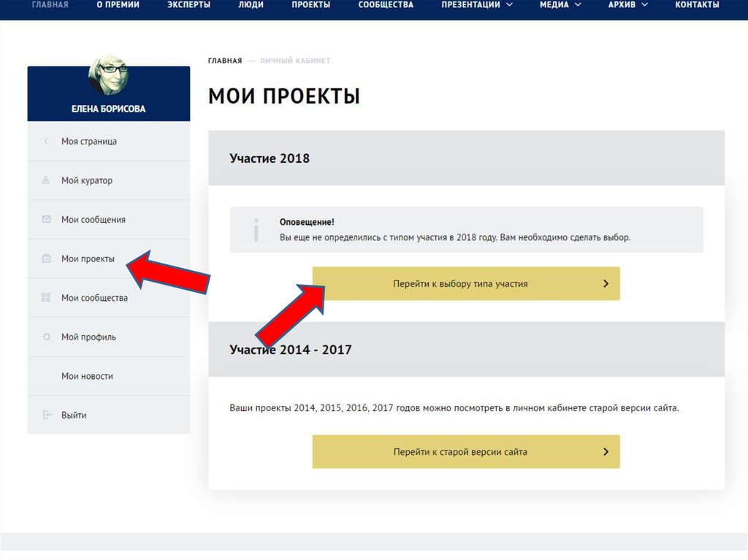Click the back arrow icon beside Моя страница
This screenshot has width=748, height=560.
[x=46, y=141]
